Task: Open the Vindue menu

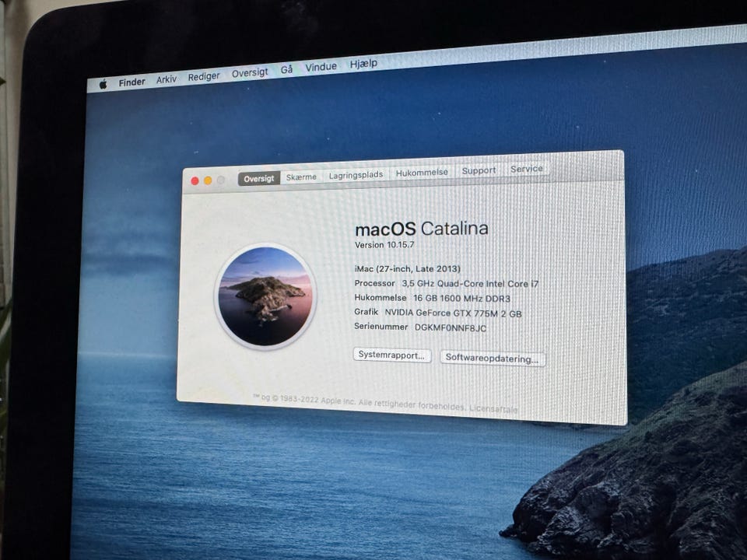Action: pos(321,67)
